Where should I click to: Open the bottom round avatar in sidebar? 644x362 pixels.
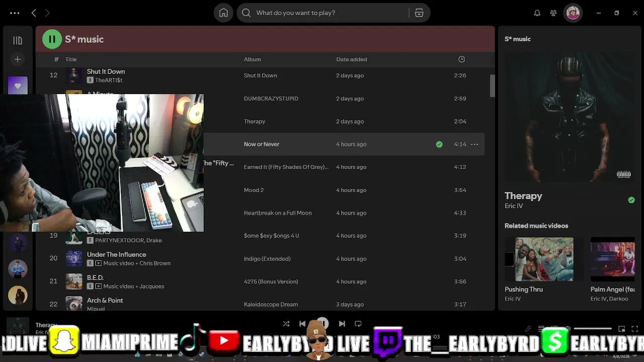(18, 296)
